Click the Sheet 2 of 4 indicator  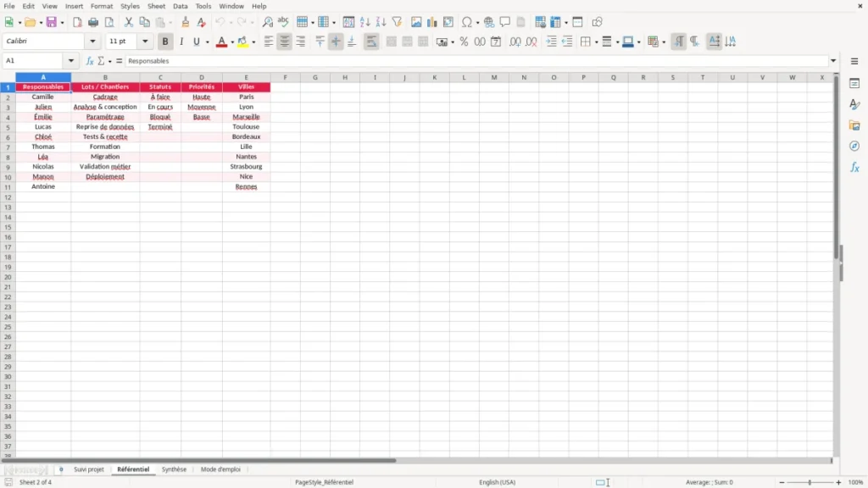click(36, 482)
